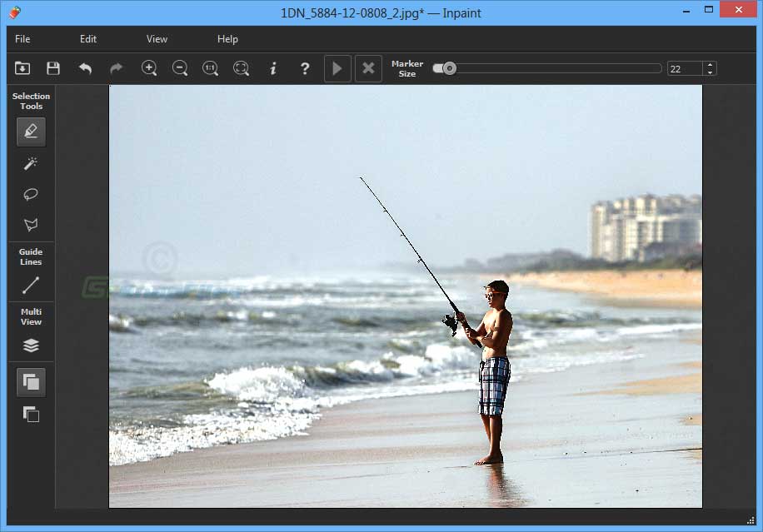Choose the Lasso selection tool
Viewport: 763px width, 532px height.
31,194
